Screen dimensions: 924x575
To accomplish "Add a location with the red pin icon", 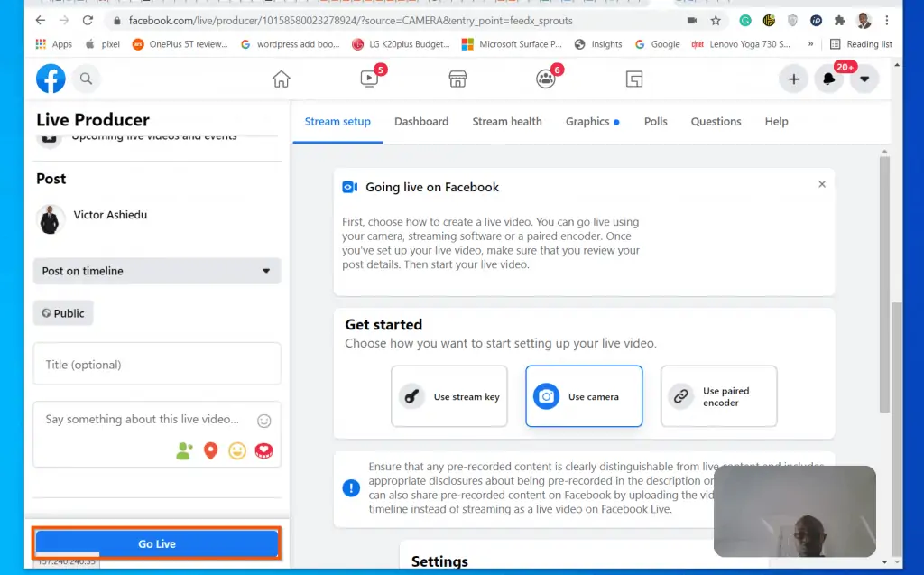I will (x=210, y=451).
